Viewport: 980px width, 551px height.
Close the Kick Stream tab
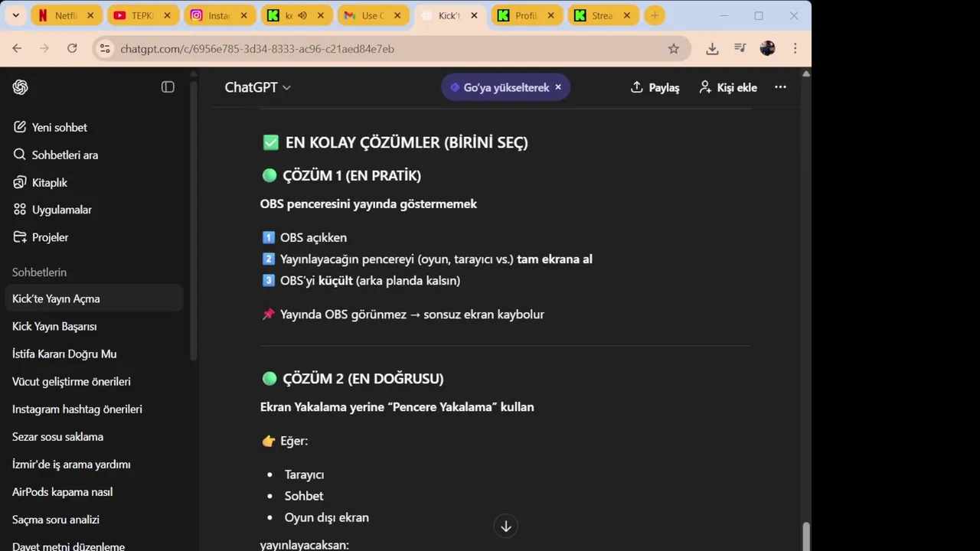627,15
